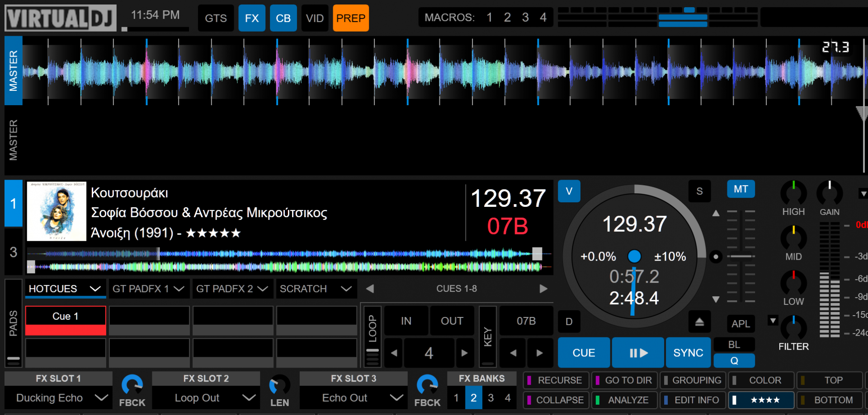Screen dimensions: 868x415
Task: Turn FX Slot 3 FBCK knob
Action: (x=427, y=386)
